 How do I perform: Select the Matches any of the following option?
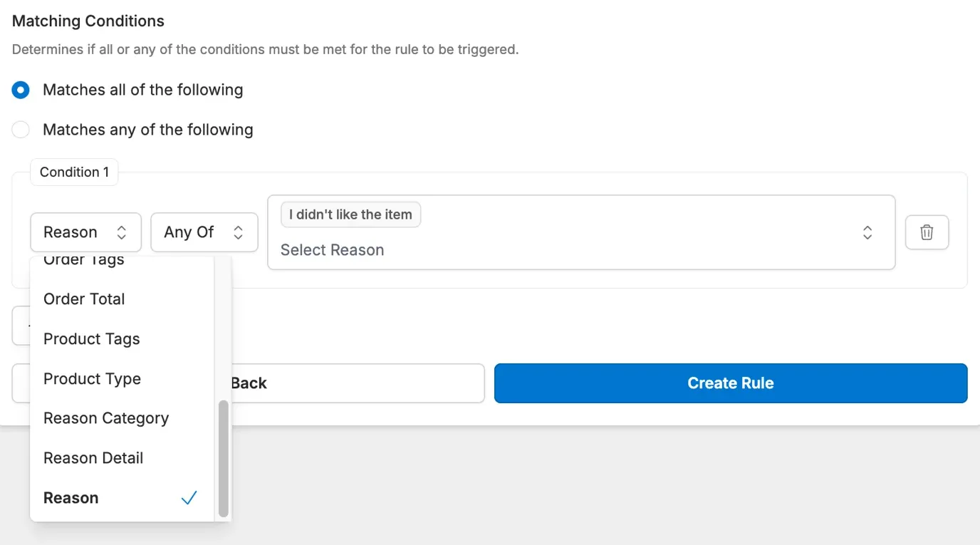[x=21, y=129]
